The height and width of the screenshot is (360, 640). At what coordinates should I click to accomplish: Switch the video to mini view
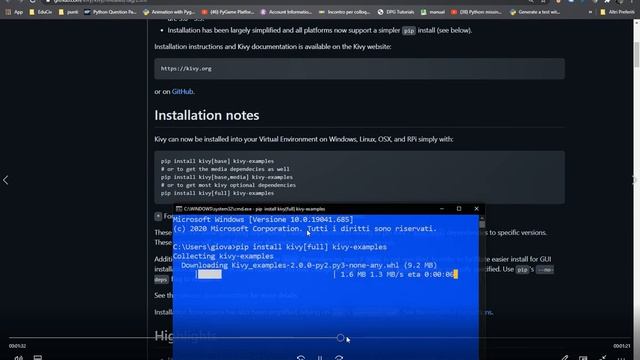point(583,358)
